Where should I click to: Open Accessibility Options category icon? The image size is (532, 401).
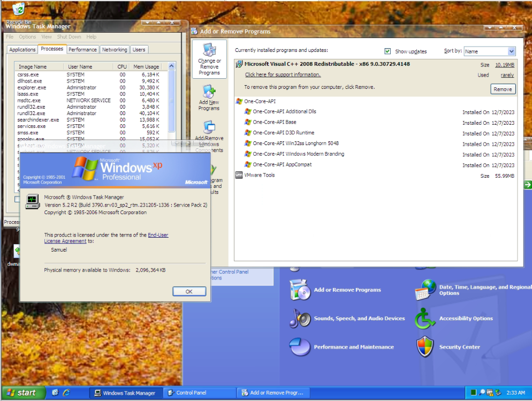tap(425, 318)
